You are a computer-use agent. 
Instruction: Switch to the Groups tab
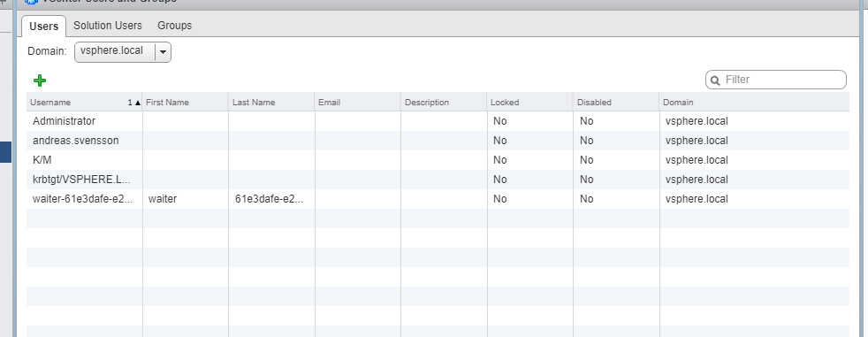(x=174, y=26)
